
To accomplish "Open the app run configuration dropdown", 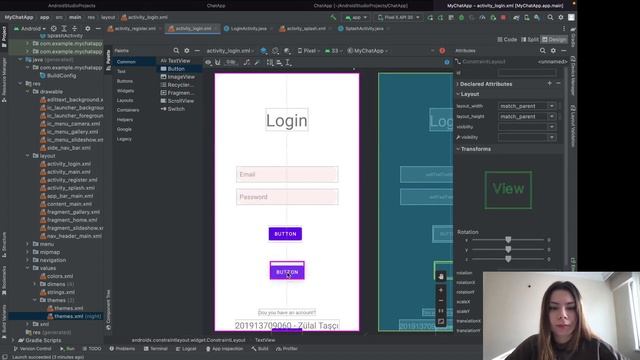I will (356, 18).
